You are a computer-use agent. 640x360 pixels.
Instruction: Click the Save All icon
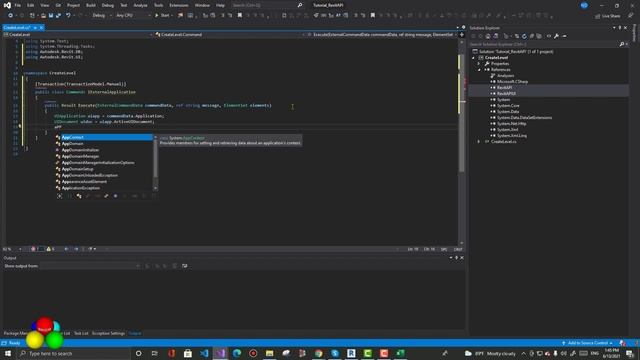pyautogui.click(x=58, y=16)
